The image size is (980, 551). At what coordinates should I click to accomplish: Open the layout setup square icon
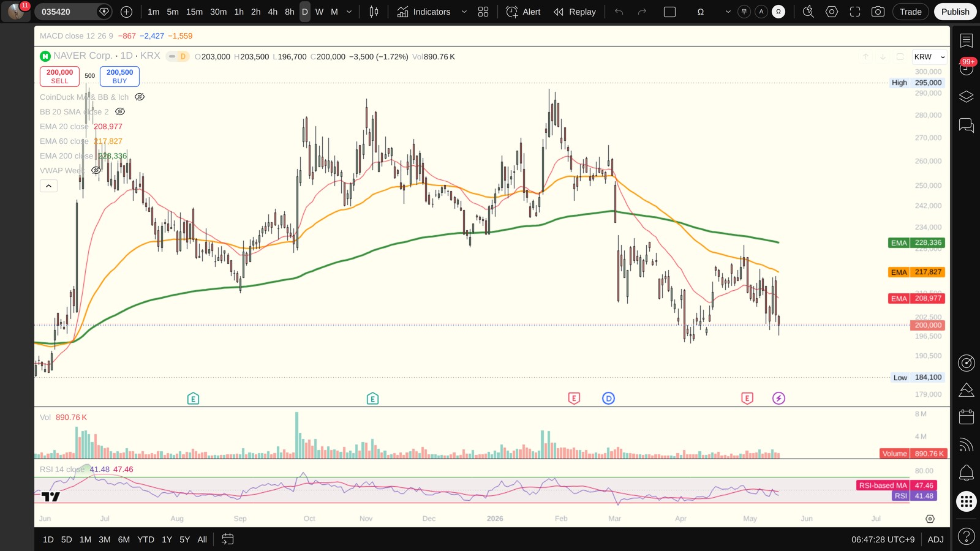pyautogui.click(x=669, y=12)
